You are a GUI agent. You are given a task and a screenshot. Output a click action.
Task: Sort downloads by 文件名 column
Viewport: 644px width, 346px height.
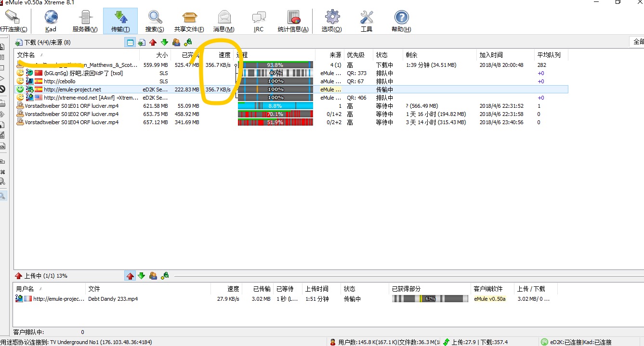point(77,55)
